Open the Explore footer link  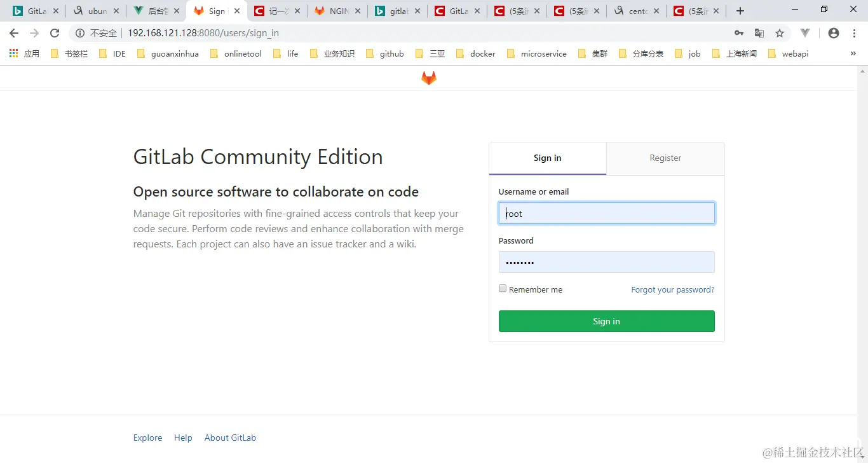click(x=147, y=438)
